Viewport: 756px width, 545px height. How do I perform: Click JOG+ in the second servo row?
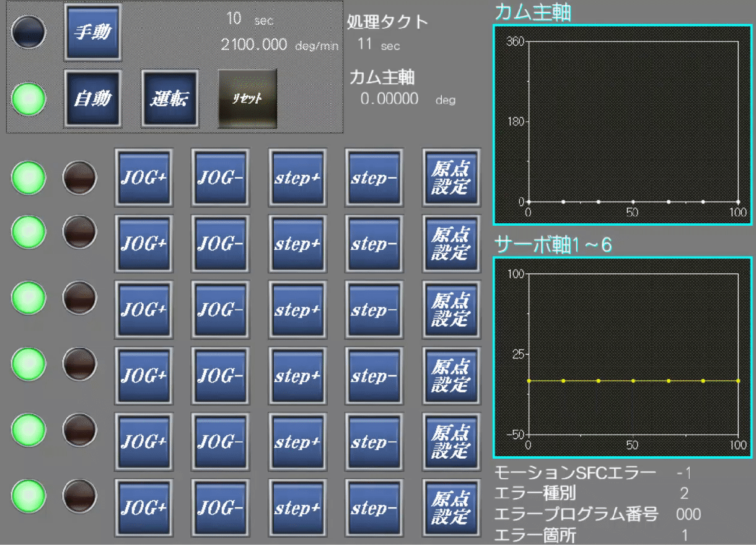(144, 244)
